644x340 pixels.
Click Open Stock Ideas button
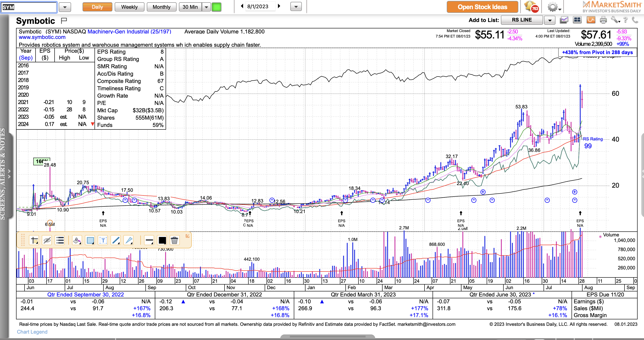pos(482,7)
